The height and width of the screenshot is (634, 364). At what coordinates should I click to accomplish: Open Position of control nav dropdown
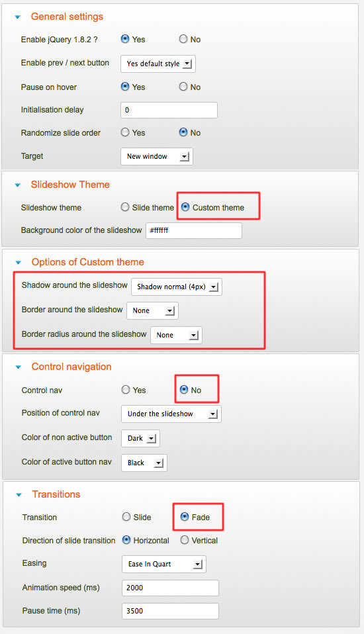pos(171,414)
